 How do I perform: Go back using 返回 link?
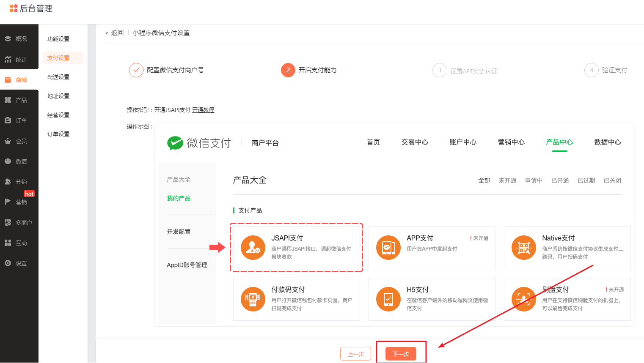click(114, 33)
